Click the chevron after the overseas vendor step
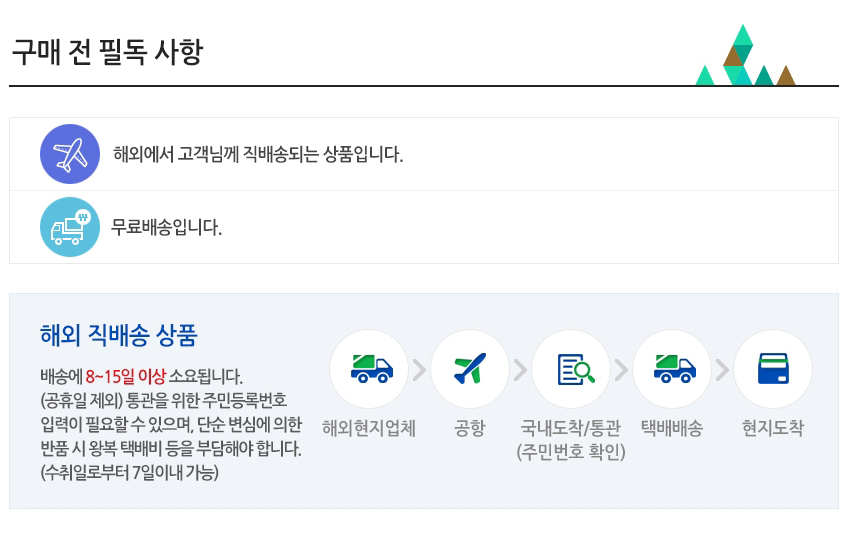The height and width of the screenshot is (549, 850). 420,370
